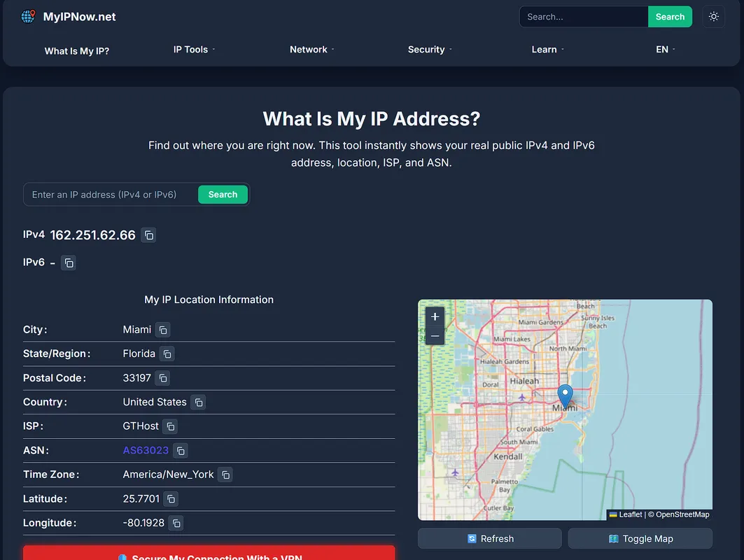Copy the City value Miami

coord(163,330)
